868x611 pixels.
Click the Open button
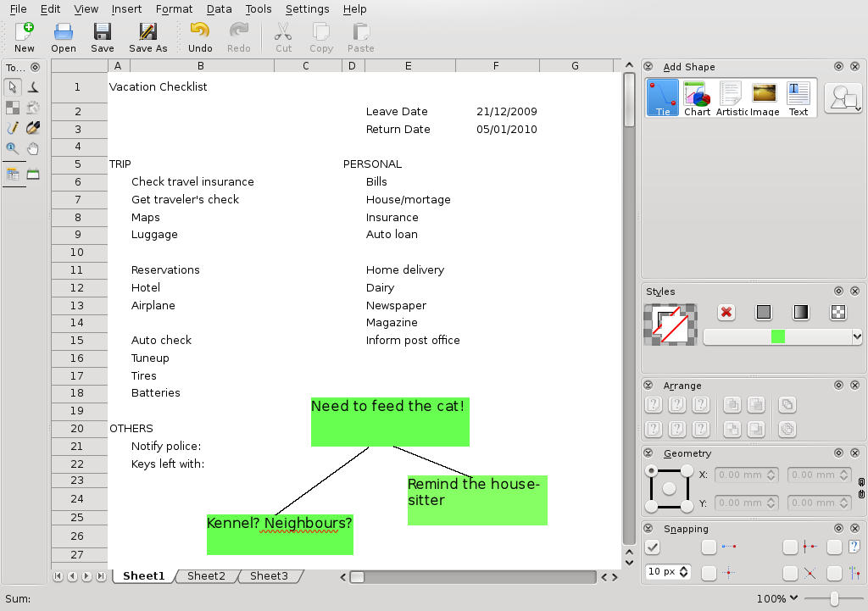(63, 37)
